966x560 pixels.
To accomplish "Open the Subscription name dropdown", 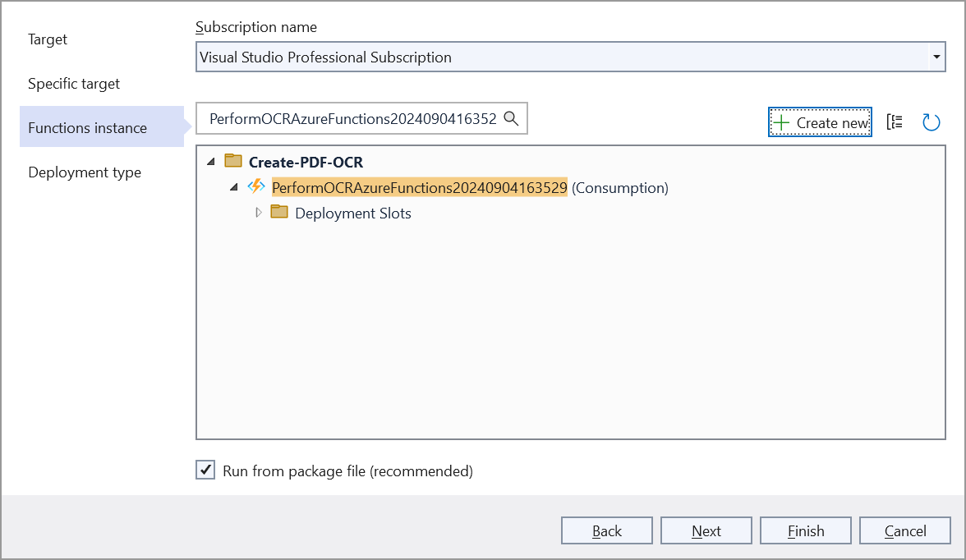I will point(936,57).
